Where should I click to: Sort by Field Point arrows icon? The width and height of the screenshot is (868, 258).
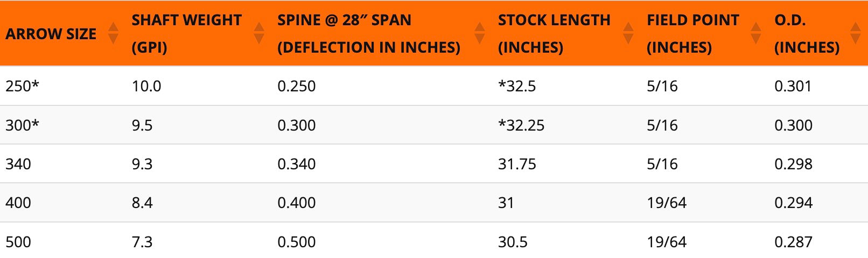[756, 33]
